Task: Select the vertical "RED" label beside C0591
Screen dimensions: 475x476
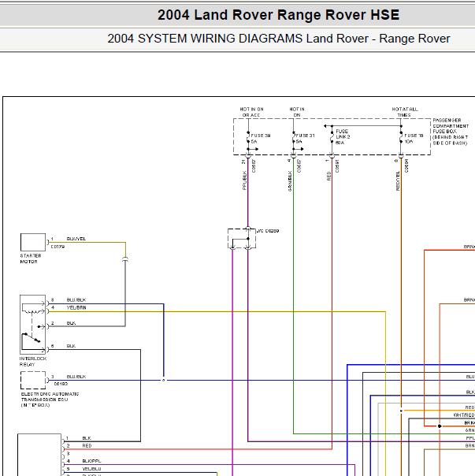Action: click(x=328, y=176)
